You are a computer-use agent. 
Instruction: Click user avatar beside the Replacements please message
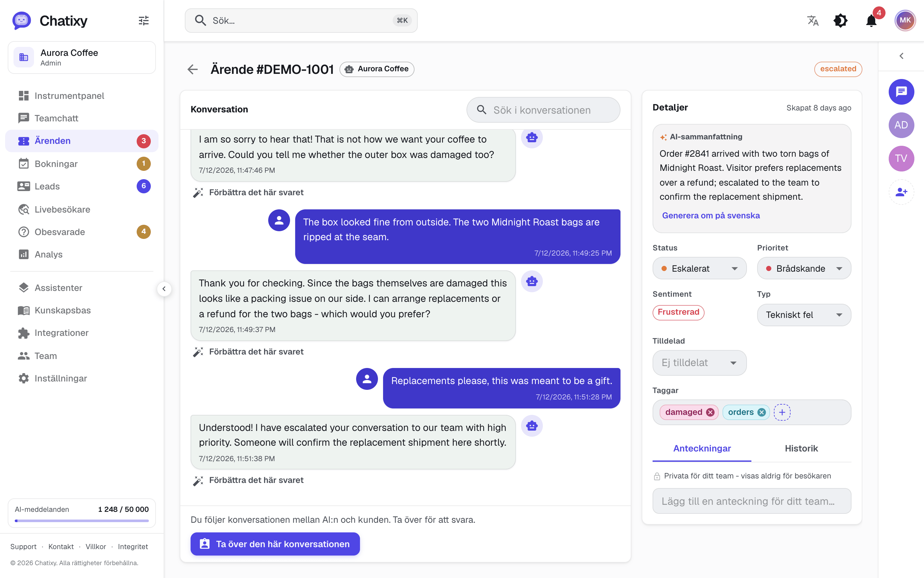pos(367,379)
